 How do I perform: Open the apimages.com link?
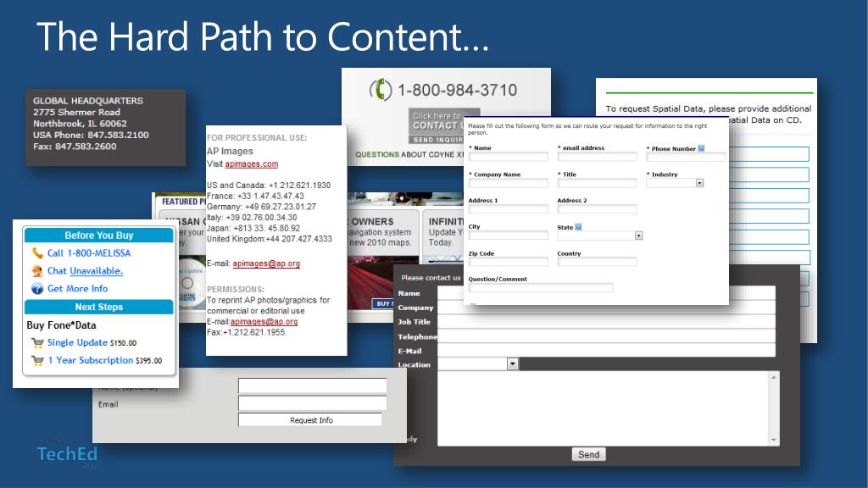[x=251, y=164]
